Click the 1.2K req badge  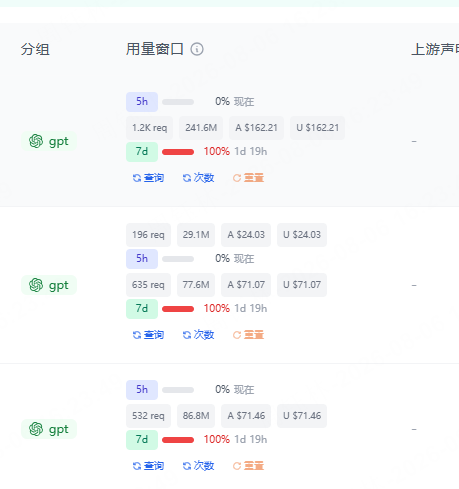(149, 128)
